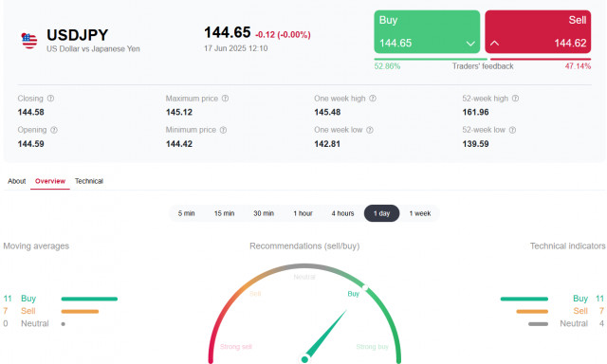Open the Closing info tooltip icon
This screenshot has height=364, width=607.
tap(50, 99)
